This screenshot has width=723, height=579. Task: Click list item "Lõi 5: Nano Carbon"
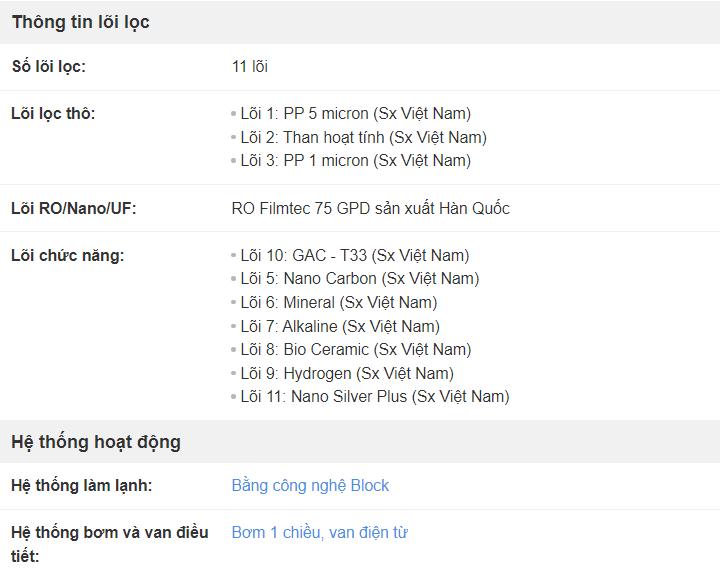359,278
